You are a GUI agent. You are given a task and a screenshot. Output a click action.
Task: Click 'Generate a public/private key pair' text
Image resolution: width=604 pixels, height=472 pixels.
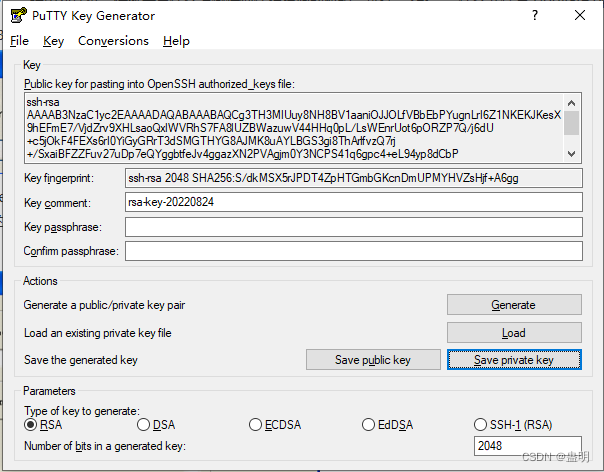[104, 305]
